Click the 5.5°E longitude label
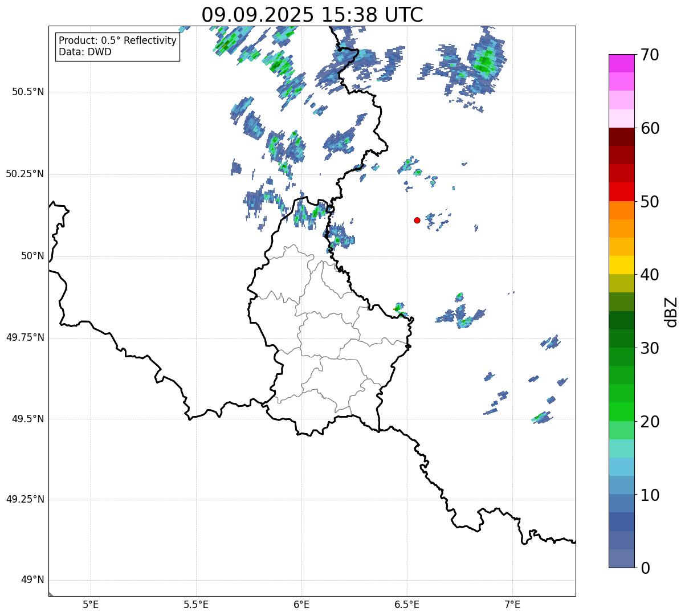The width and height of the screenshot is (685, 616). tap(196, 604)
